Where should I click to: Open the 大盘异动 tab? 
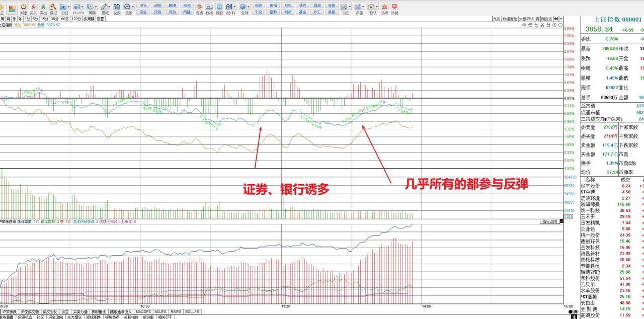click(x=526, y=19)
